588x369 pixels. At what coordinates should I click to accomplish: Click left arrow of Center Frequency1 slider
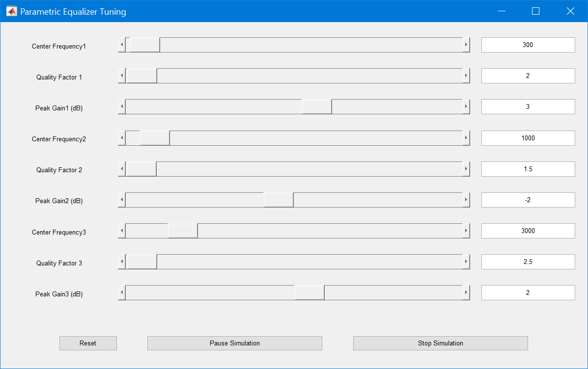pos(122,45)
